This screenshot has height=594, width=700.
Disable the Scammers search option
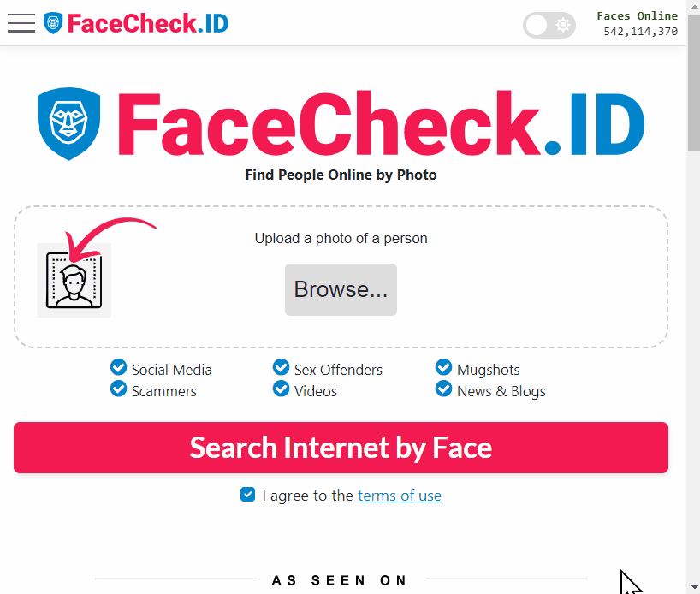[119, 389]
